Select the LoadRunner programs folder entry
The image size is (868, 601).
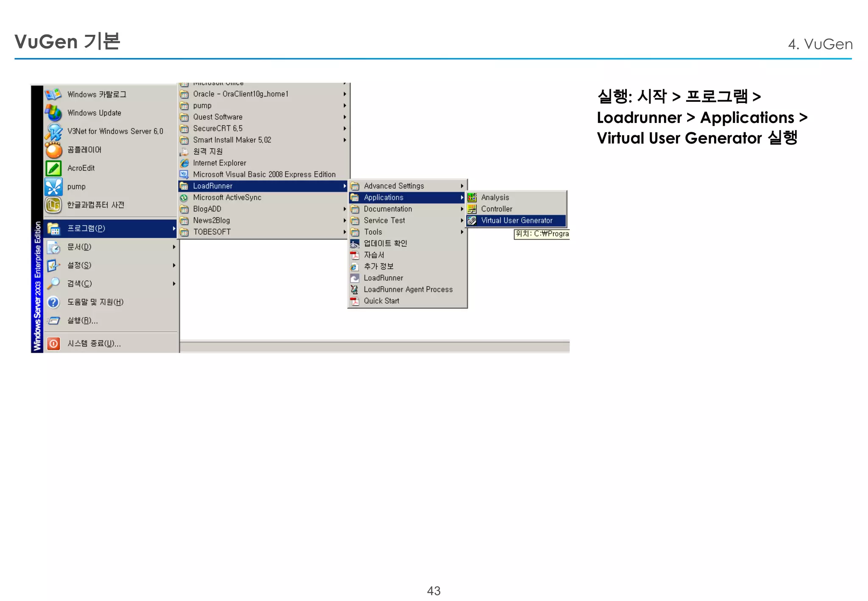[x=263, y=186]
